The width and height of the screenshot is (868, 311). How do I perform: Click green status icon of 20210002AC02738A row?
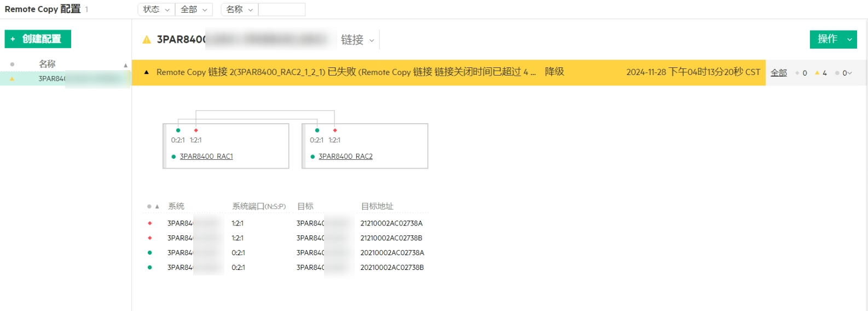pyautogui.click(x=149, y=253)
